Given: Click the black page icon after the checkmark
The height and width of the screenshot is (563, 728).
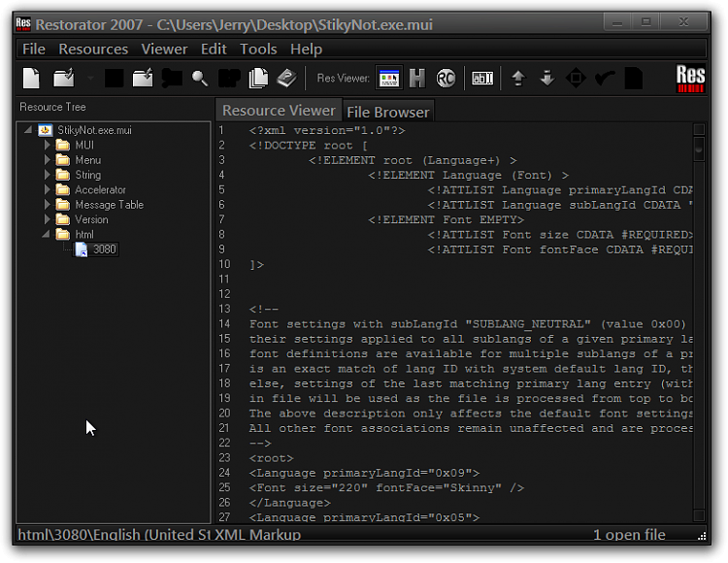Looking at the screenshot, I should (x=634, y=78).
